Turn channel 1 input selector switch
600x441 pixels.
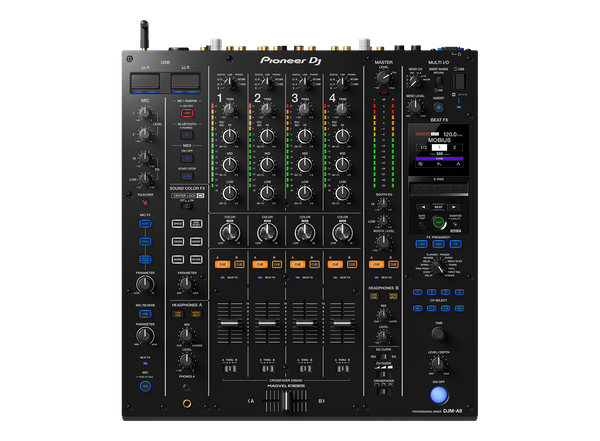coord(230,82)
